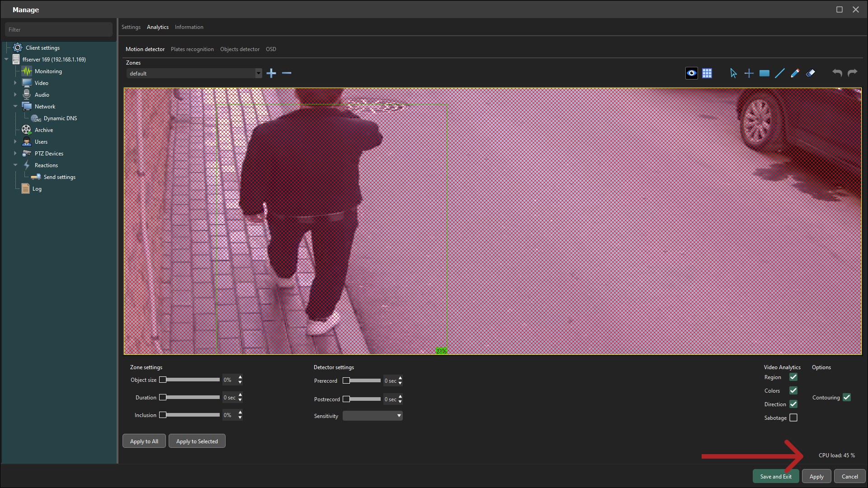
Task: Select the arrow pointer tool
Action: [733, 73]
